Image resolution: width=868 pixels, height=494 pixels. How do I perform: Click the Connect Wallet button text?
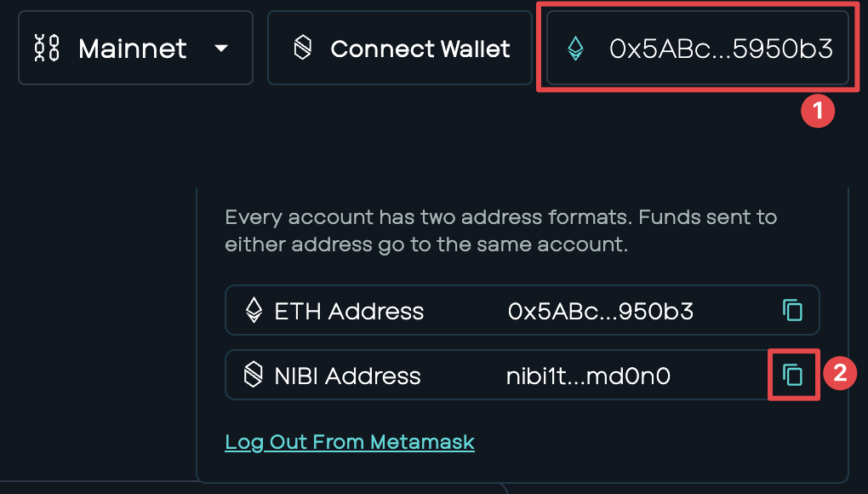click(x=420, y=49)
